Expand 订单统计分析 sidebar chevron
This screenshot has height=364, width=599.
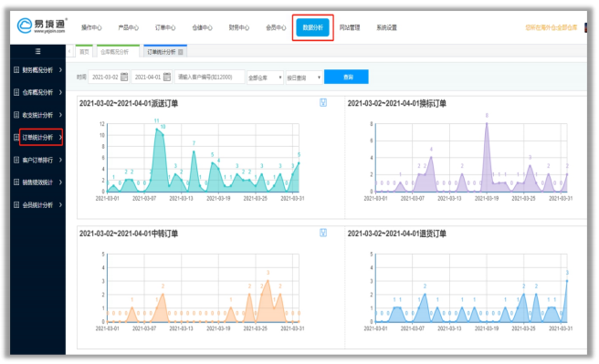coord(60,138)
